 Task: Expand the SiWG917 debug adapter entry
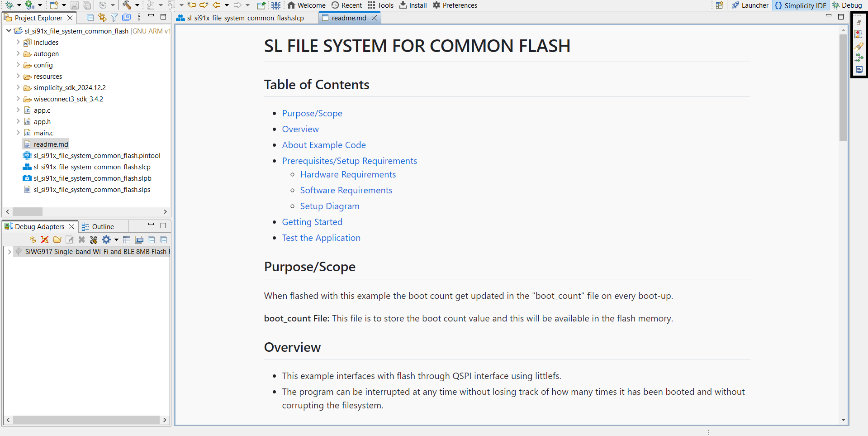tap(9, 252)
